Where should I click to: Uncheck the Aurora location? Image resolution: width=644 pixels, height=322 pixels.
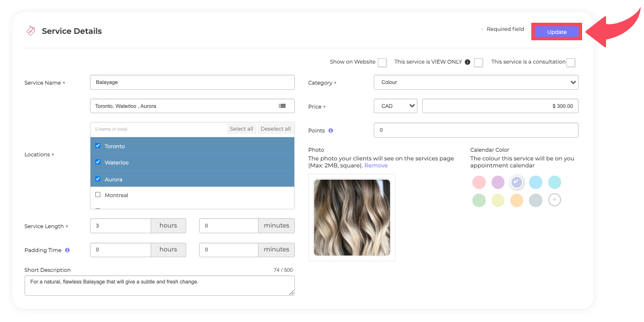pyautogui.click(x=98, y=179)
